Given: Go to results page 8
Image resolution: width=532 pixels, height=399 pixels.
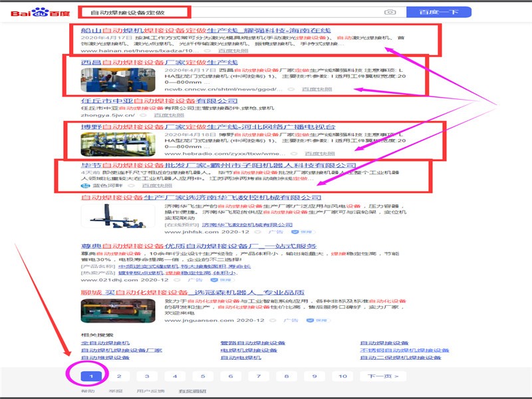Looking at the screenshot, I should tap(287, 376).
